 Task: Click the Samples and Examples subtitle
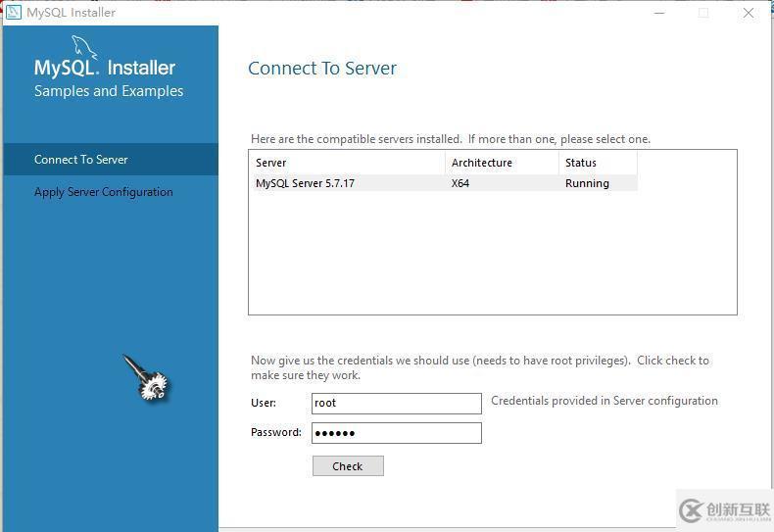click(109, 91)
